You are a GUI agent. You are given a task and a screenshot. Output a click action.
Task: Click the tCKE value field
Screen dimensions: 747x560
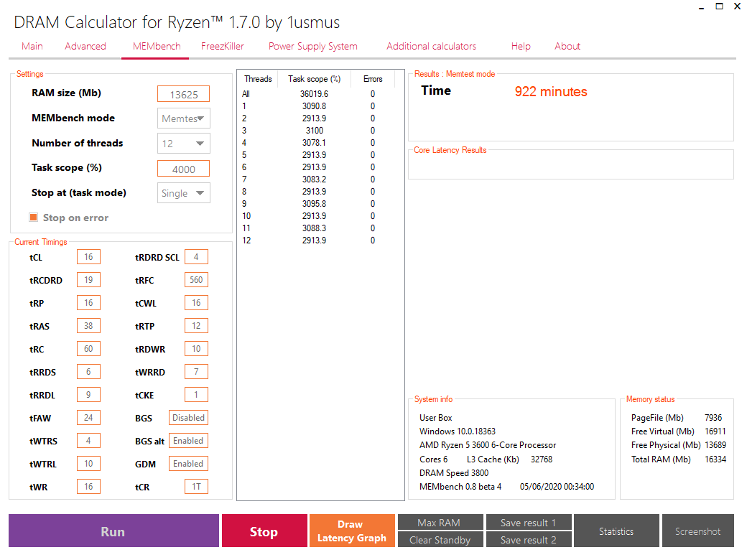[196, 394]
